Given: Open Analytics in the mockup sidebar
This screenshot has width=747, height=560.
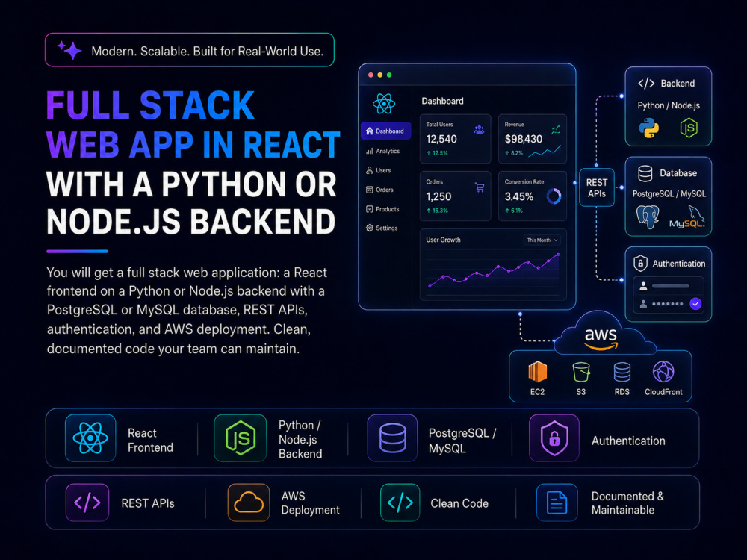Looking at the screenshot, I should click(383, 151).
